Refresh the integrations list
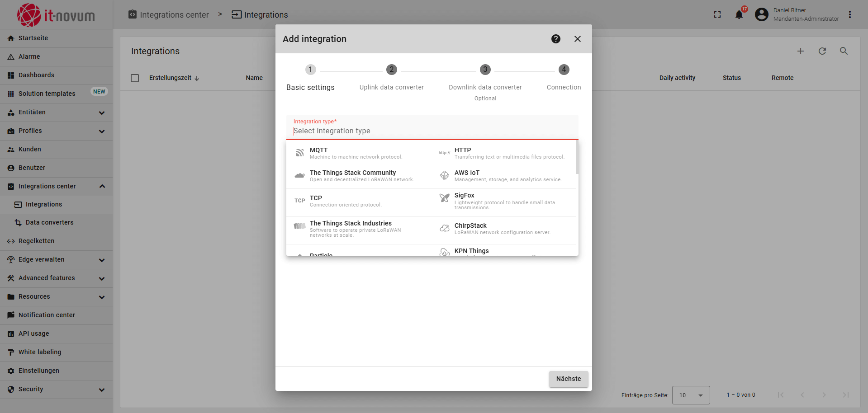Image resolution: width=868 pixels, height=413 pixels. click(x=822, y=51)
